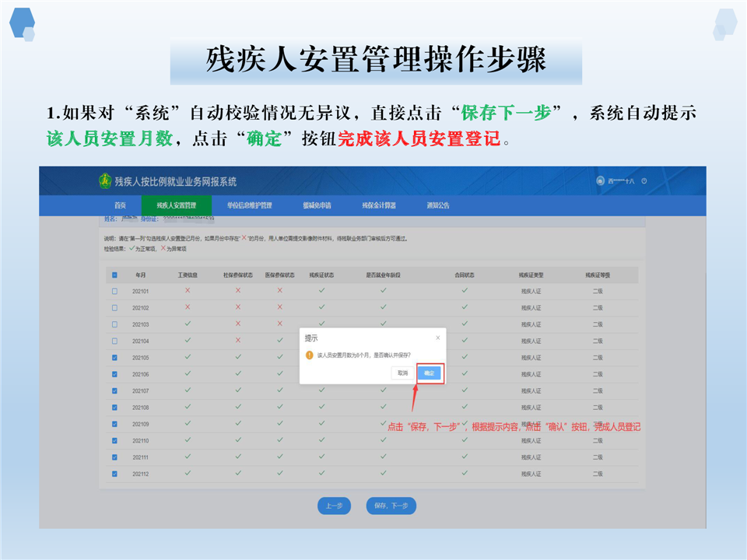The height and width of the screenshot is (560, 747).
Task: Check the 202103 row checkbox
Action: 115,324
